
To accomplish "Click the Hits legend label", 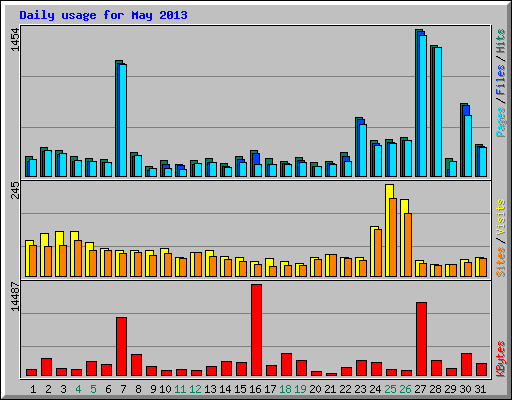I will coord(500,41).
